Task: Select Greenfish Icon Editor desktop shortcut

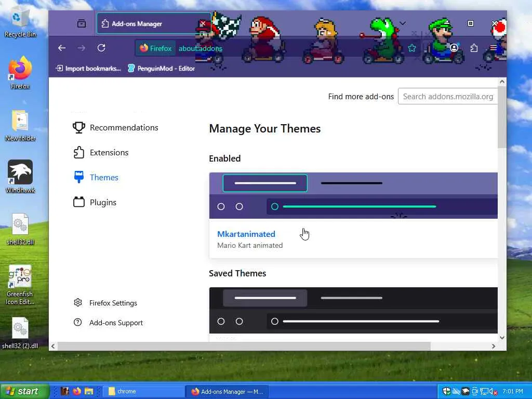Action: click(20, 285)
